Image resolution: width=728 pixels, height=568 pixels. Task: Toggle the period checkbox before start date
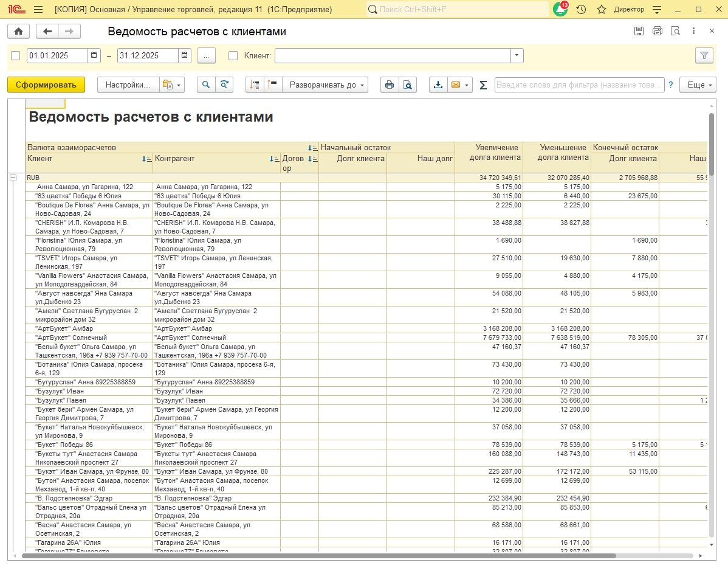[16, 55]
